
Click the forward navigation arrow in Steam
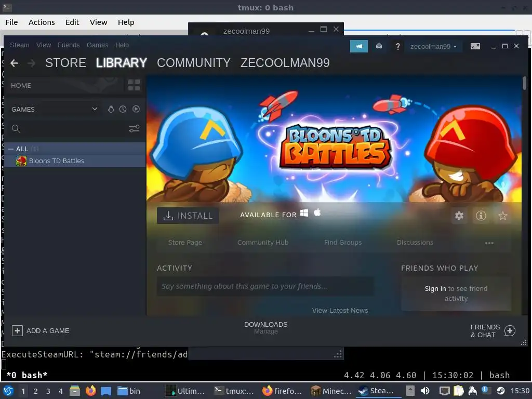31,63
